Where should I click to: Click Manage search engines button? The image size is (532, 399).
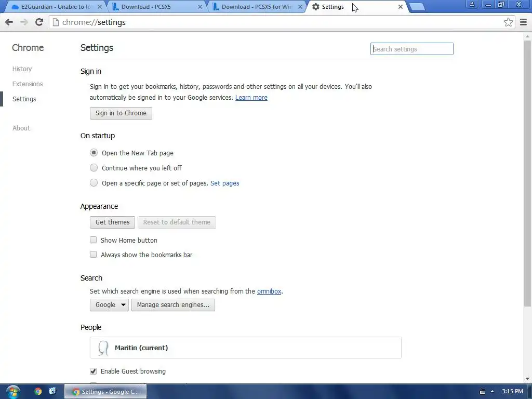coord(173,304)
